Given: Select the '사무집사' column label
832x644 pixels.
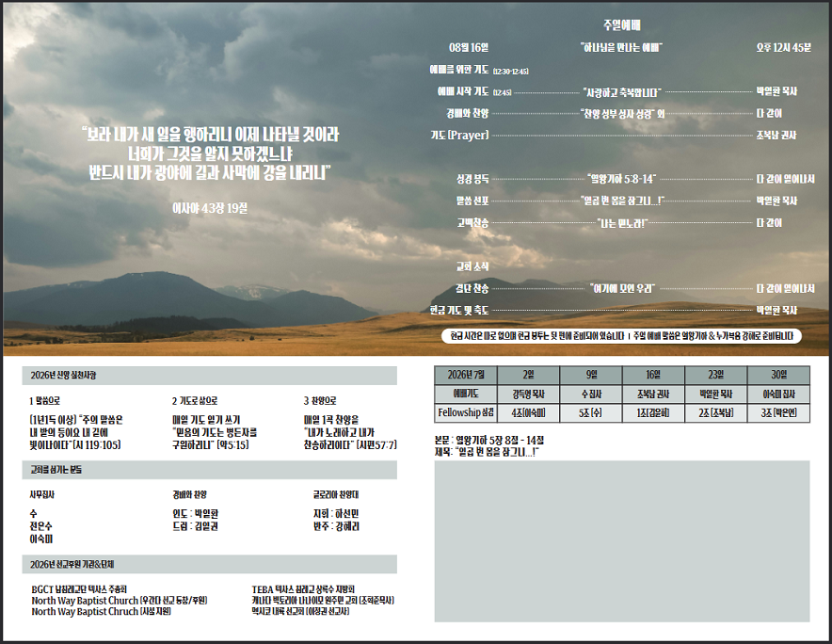Looking at the screenshot, I should [42, 494].
